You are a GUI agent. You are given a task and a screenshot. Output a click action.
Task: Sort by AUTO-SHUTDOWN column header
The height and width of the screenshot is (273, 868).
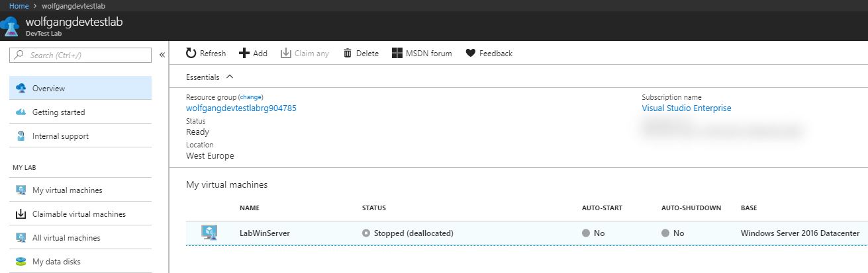(691, 208)
